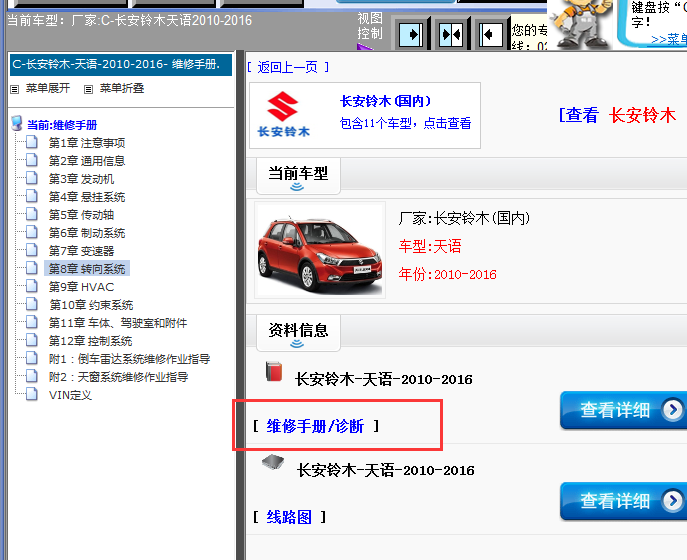This screenshot has height=560, width=687.
Task: Select 菜单折叠 to collapse the menu
Action: [122, 89]
